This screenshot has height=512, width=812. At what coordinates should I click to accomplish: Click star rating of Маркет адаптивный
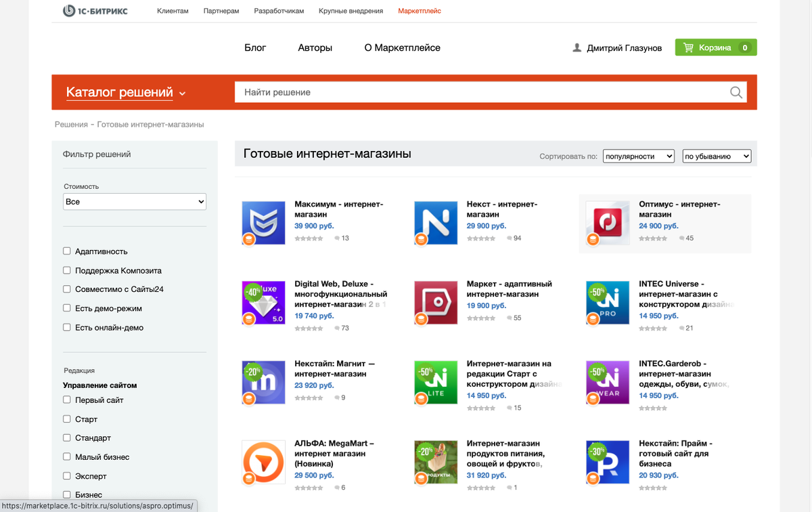[x=481, y=318]
